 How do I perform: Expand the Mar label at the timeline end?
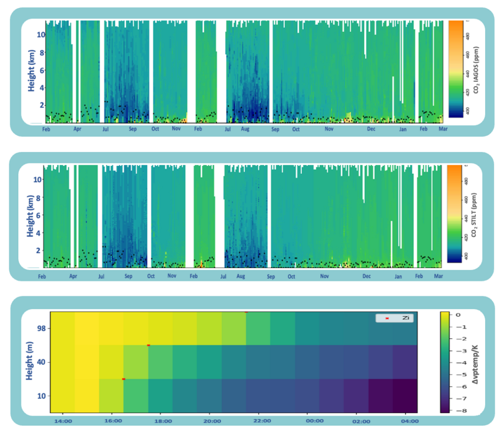tap(443, 128)
